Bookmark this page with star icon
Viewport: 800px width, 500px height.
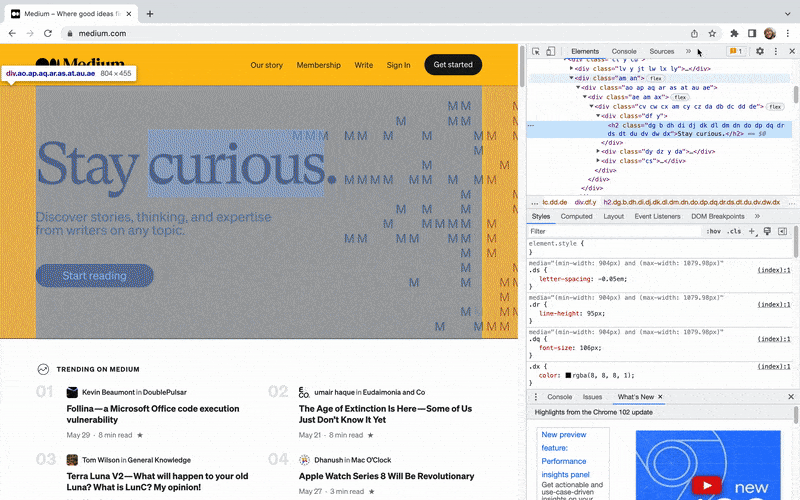coord(712,34)
